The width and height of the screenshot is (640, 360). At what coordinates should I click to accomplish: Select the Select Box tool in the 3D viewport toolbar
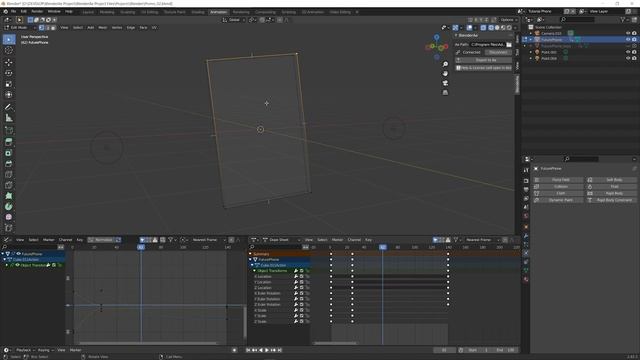click(x=9, y=40)
